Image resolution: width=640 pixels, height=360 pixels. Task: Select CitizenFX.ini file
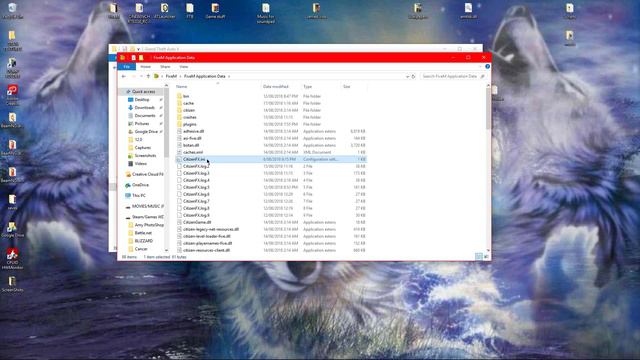coord(271,159)
